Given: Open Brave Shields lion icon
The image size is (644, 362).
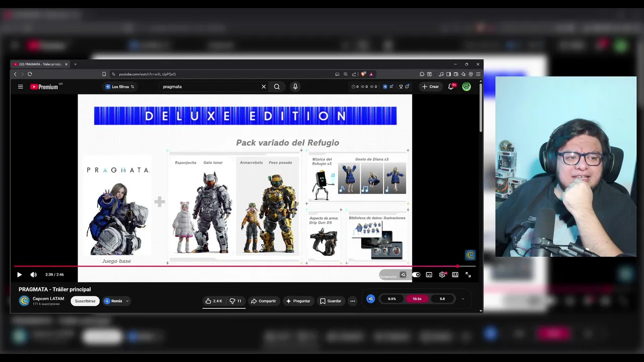Looking at the screenshot, I should [x=363, y=74].
